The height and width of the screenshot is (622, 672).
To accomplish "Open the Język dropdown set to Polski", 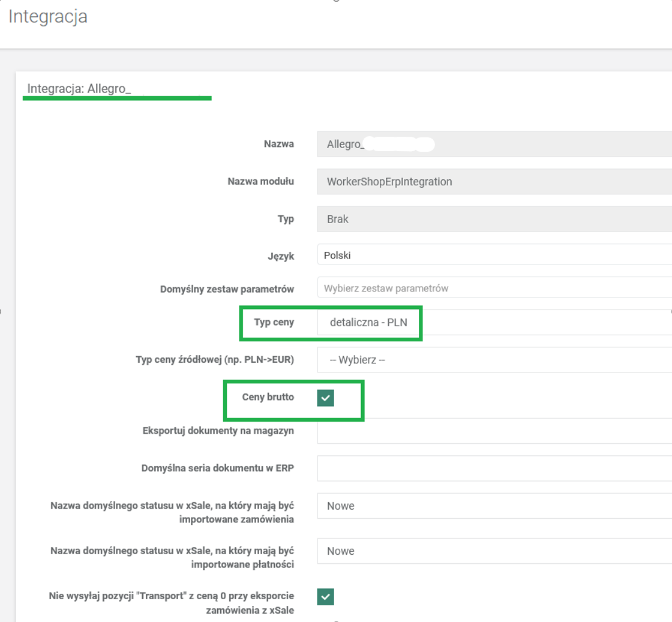I will coord(492,255).
